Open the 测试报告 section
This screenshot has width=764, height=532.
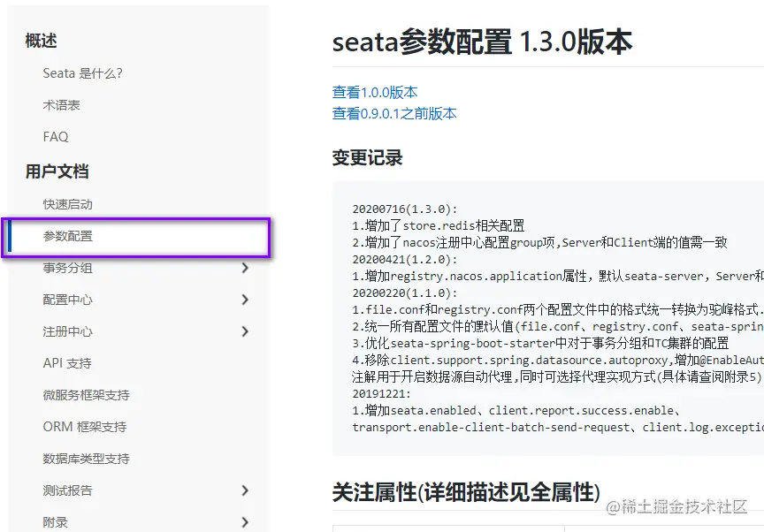click(68, 490)
